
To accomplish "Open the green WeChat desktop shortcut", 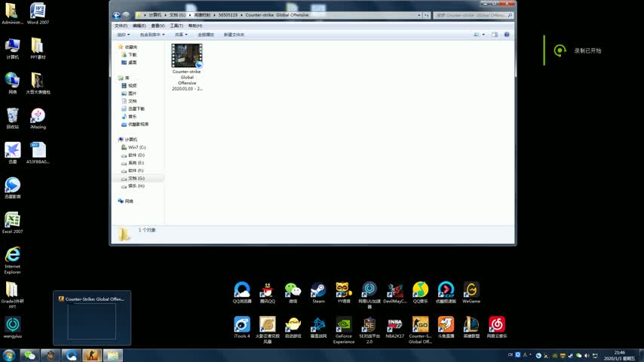I will click(x=293, y=292).
